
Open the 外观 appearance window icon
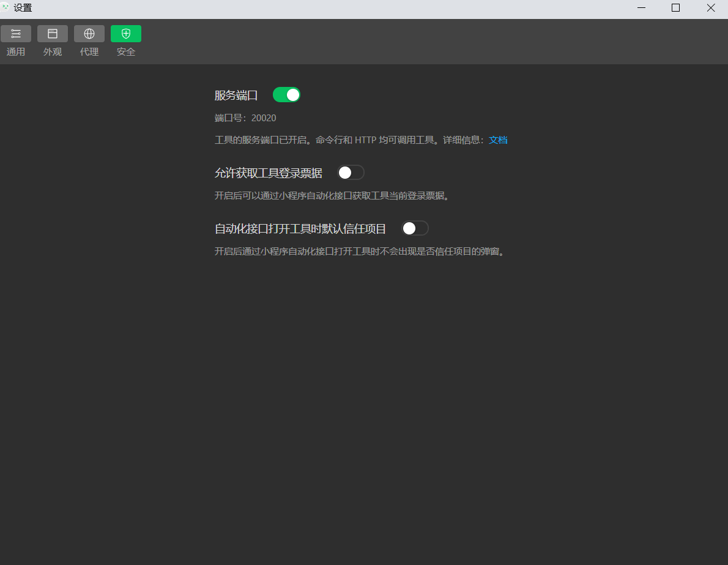(x=53, y=34)
